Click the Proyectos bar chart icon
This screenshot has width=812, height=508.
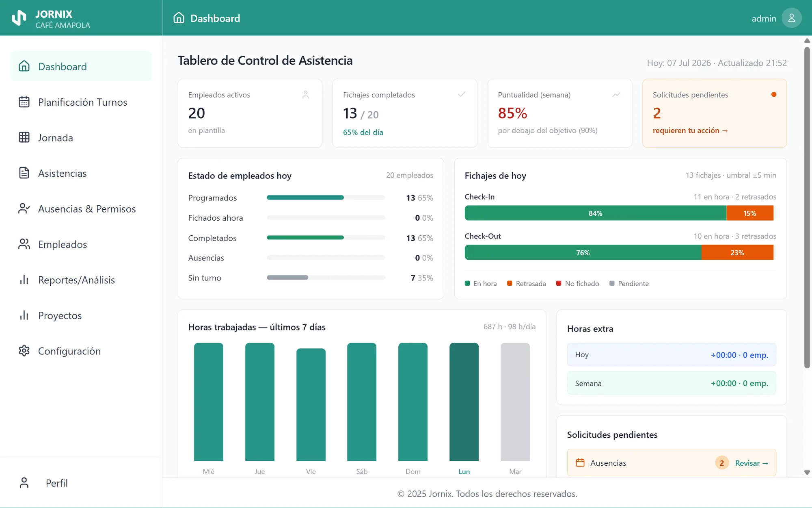pyautogui.click(x=24, y=315)
